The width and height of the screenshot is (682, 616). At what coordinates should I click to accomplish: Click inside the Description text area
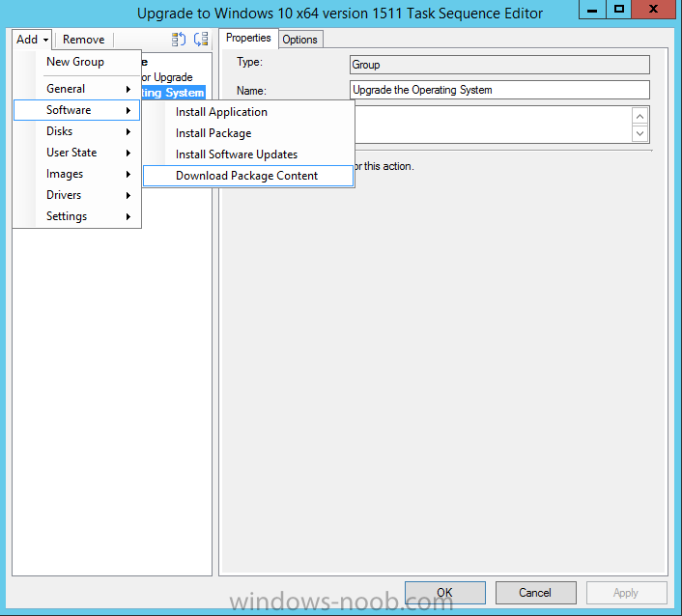click(x=493, y=125)
